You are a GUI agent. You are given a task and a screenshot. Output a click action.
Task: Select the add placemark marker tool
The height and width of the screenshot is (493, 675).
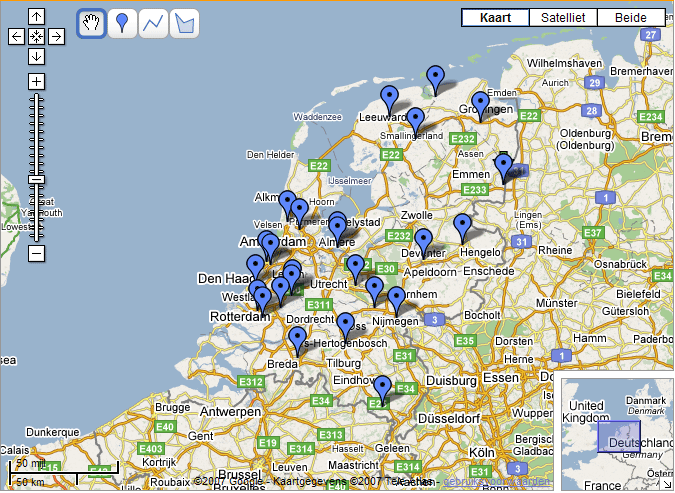point(122,23)
